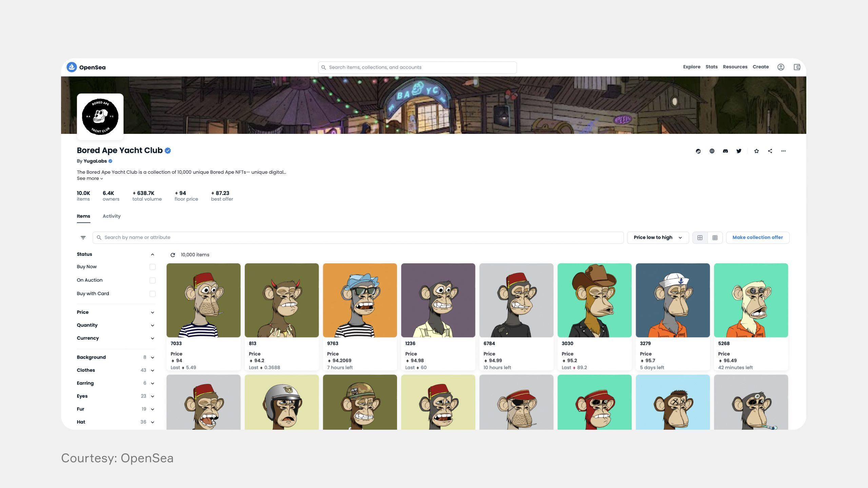Open the Etherscan link icon

click(698, 151)
